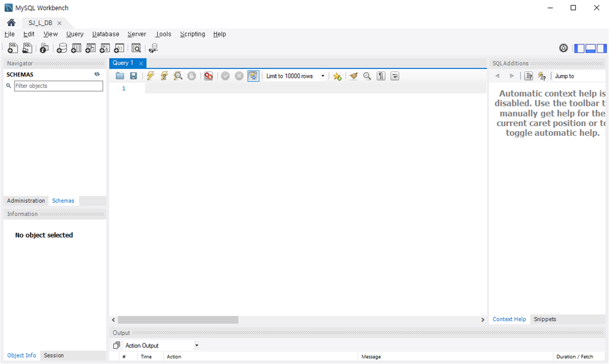Screen dimensions: 609x364
Task: Switch to the Snippets tab
Action: (x=545, y=319)
